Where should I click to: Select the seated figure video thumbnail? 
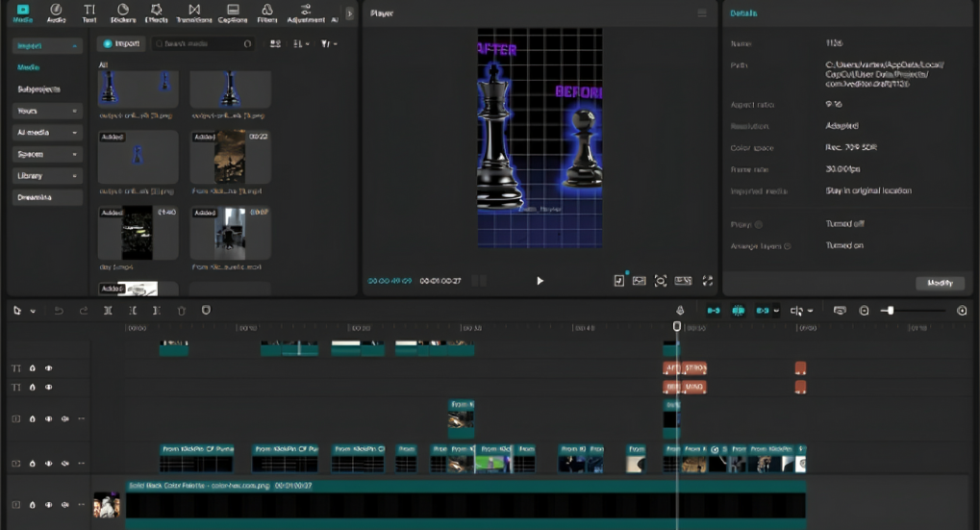[x=230, y=233]
